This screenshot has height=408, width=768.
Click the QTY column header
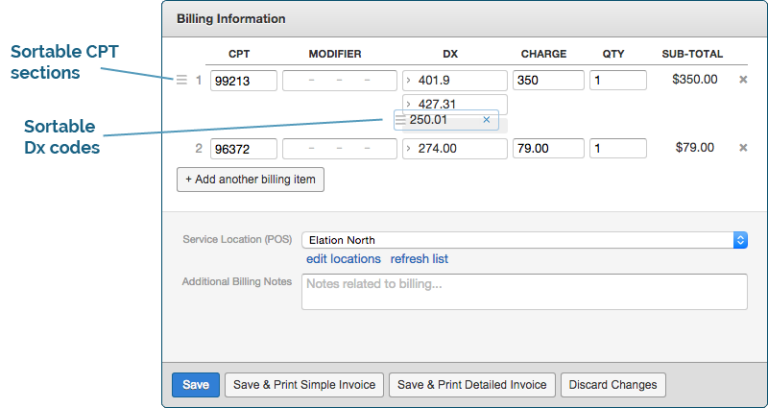613,54
